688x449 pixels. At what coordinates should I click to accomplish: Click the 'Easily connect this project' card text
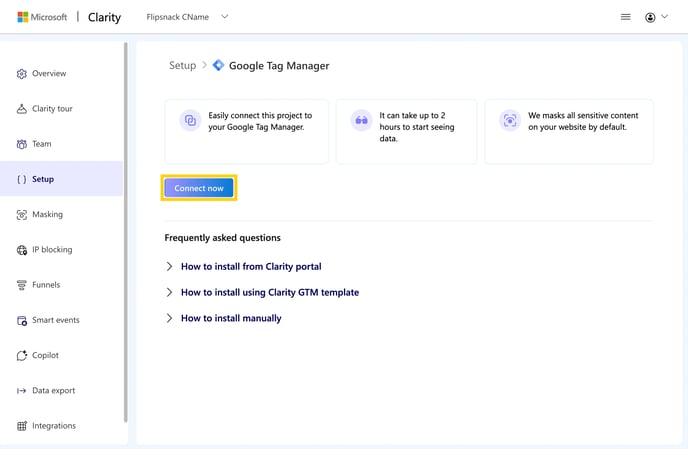tap(260, 121)
